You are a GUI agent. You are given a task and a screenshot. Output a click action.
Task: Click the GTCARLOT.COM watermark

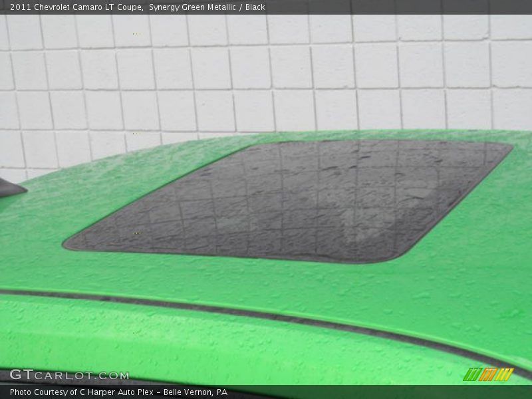69,375
